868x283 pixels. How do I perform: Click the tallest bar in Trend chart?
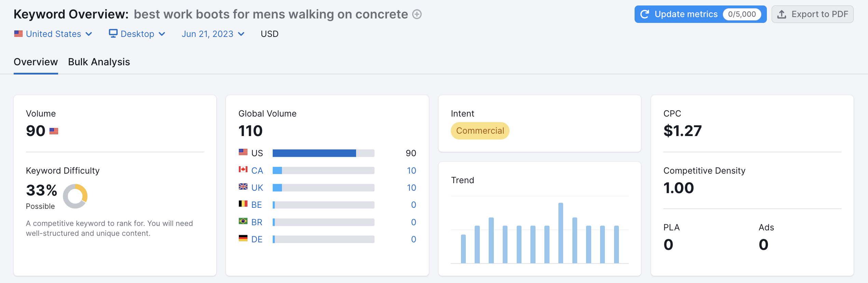tap(561, 233)
